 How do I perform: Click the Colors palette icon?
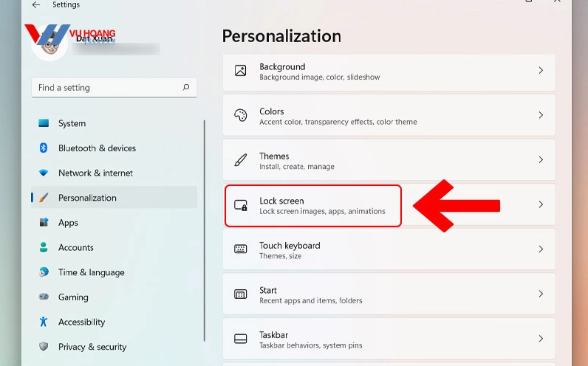coord(240,116)
